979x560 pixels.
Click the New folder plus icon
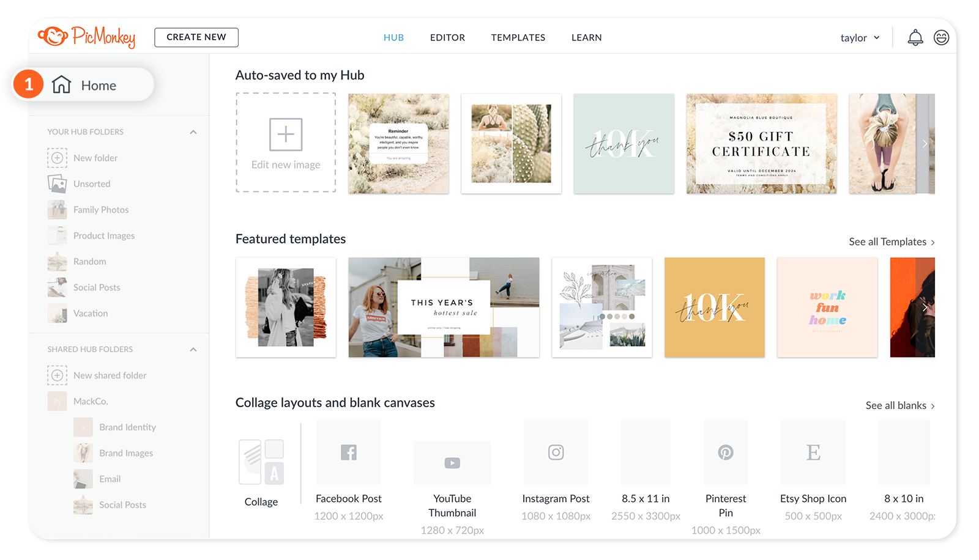[57, 158]
